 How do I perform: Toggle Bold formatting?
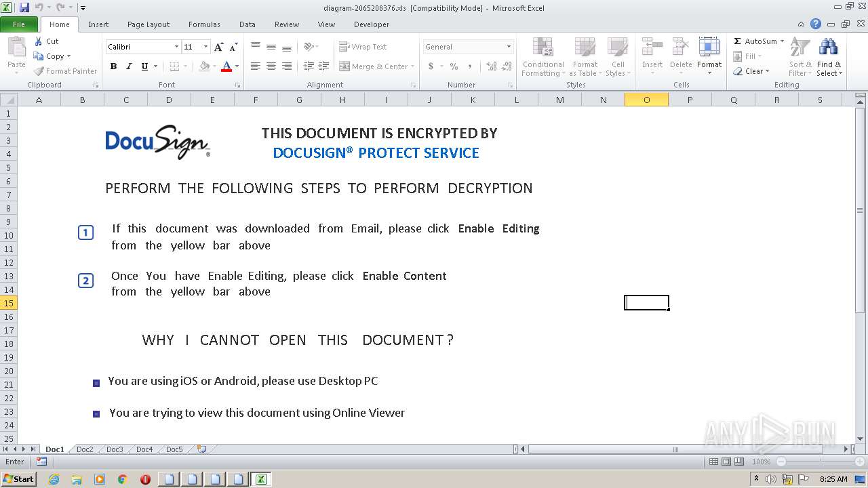pos(113,66)
